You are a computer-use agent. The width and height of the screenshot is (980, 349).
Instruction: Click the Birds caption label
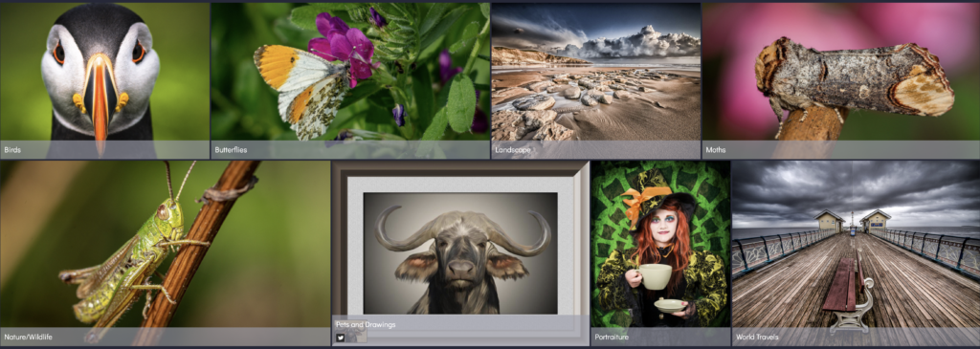point(12,150)
